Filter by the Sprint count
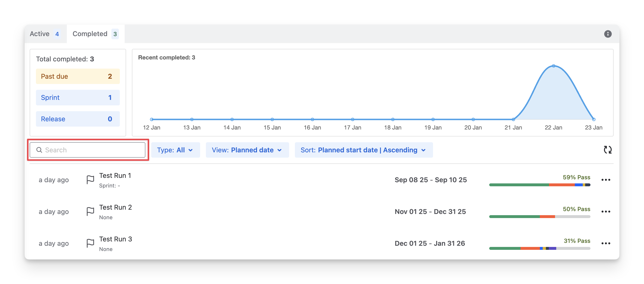 click(78, 97)
